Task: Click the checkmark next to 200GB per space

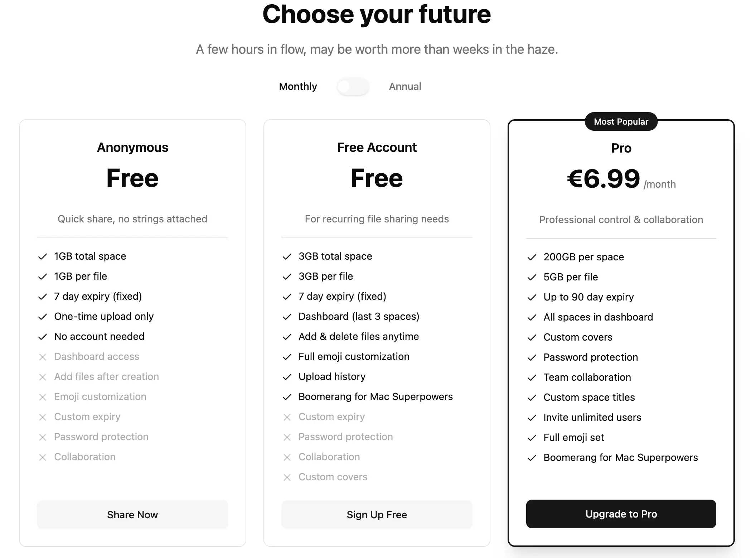Action: (x=532, y=257)
